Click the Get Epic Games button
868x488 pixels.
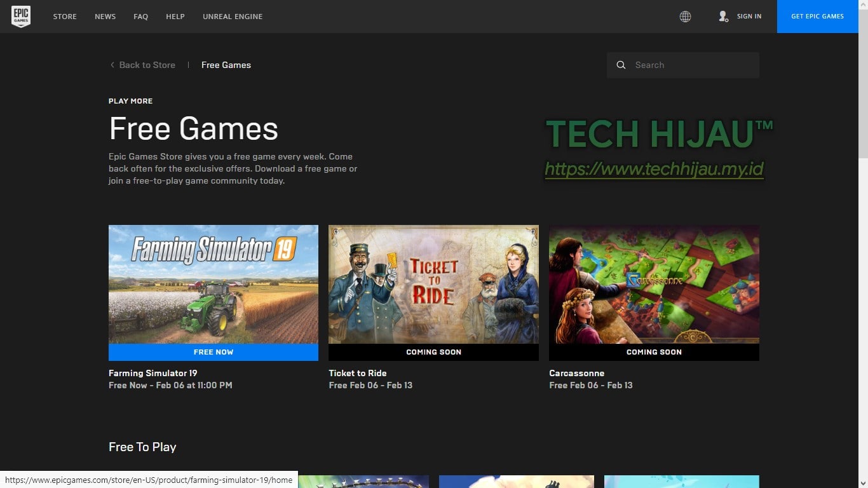pyautogui.click(x=817, y=17)
